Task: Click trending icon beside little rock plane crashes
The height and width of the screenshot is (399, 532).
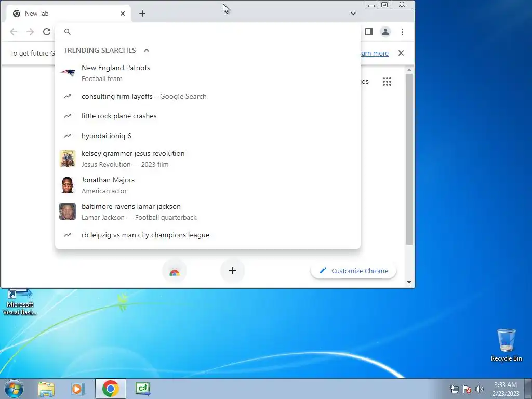Action: coord(68,116)
